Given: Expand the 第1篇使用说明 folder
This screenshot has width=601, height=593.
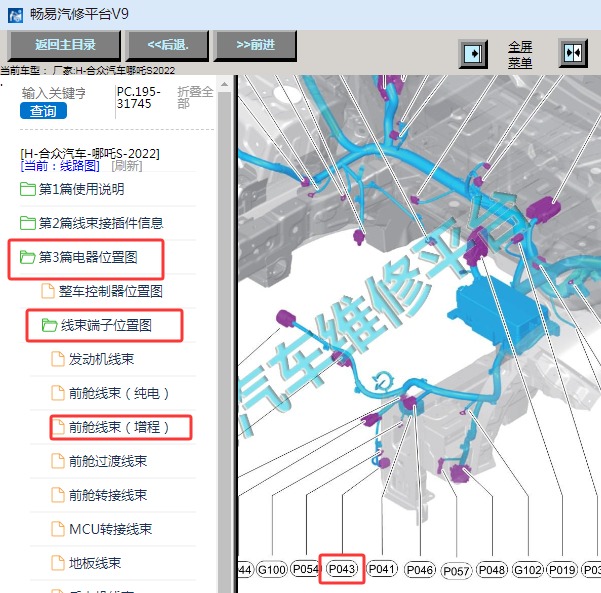Looking at the screenshot, I should 81,189.
